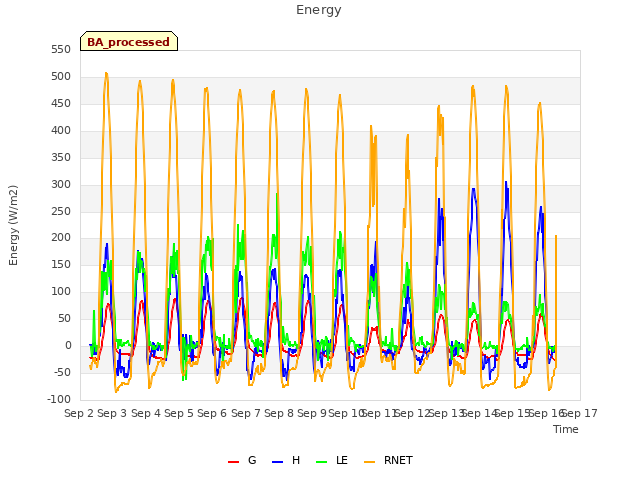Click the LE legend entry
The image size is (640, 480).
[x=332, y=460]
